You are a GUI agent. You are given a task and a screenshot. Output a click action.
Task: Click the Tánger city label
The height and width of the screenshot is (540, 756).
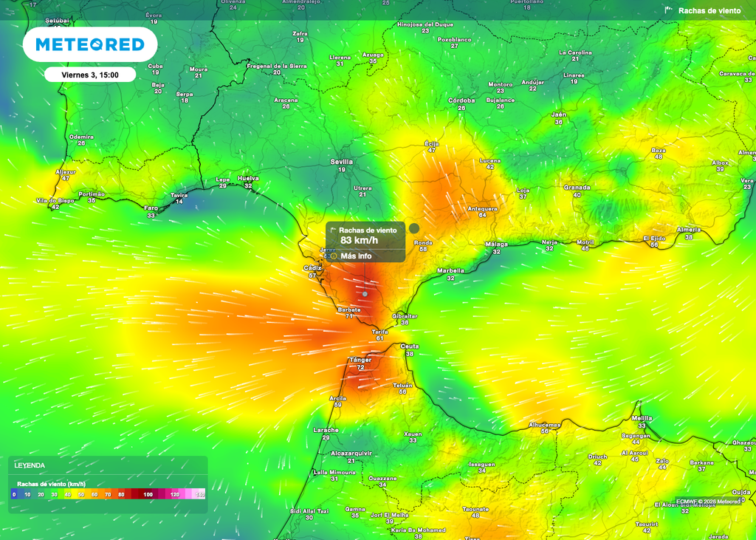[x=360, y=360]
